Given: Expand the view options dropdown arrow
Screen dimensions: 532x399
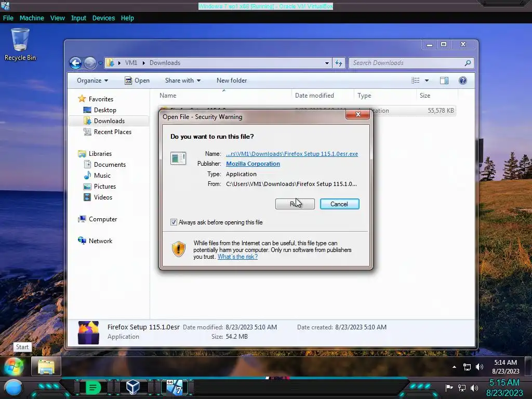Looking at the screenshot, I should [427, 81].
